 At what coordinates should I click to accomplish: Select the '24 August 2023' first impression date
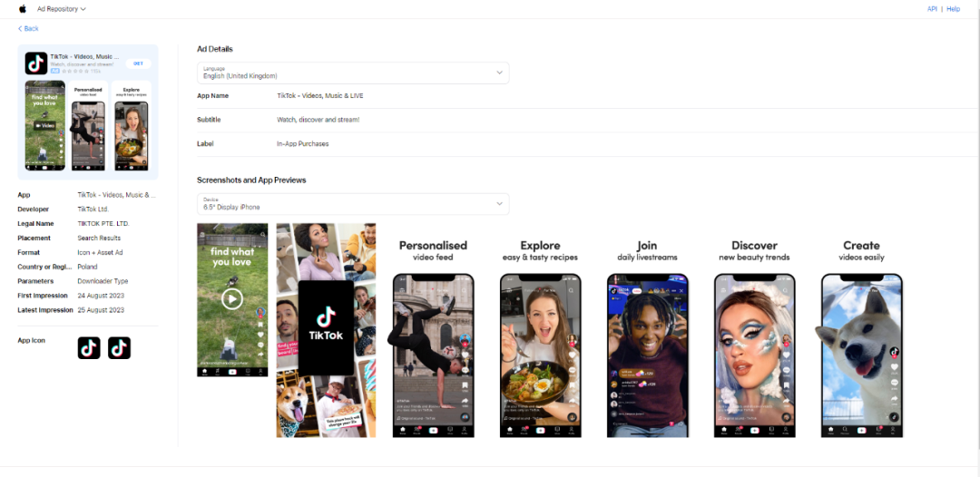[x=101, y=296]
